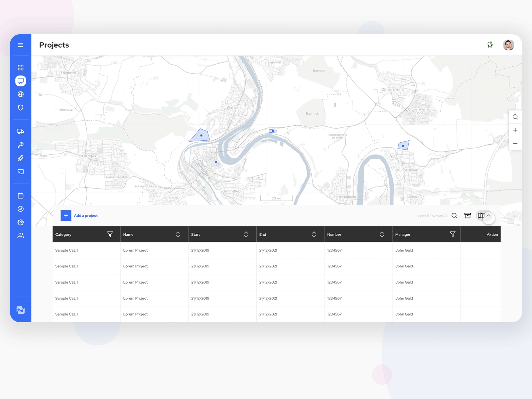Click the project search magnifier icon
Screen dimensions: 532x399
pyautogui.click(x=454, y=215)
